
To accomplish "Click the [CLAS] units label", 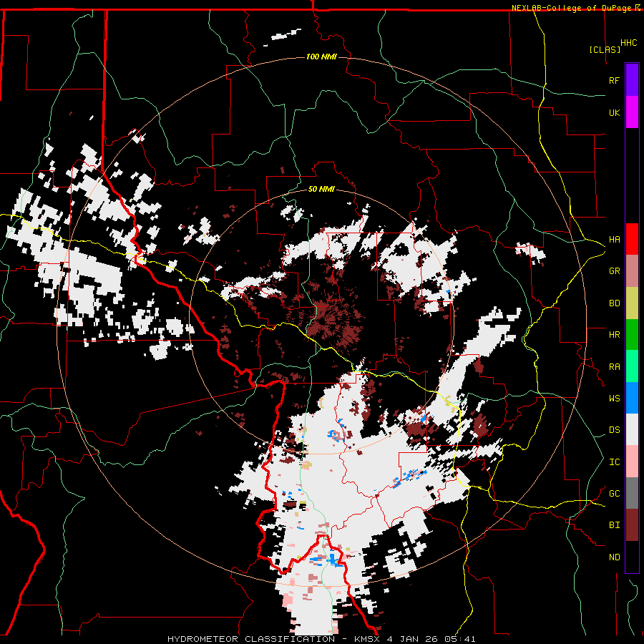I will coord(605,49).
